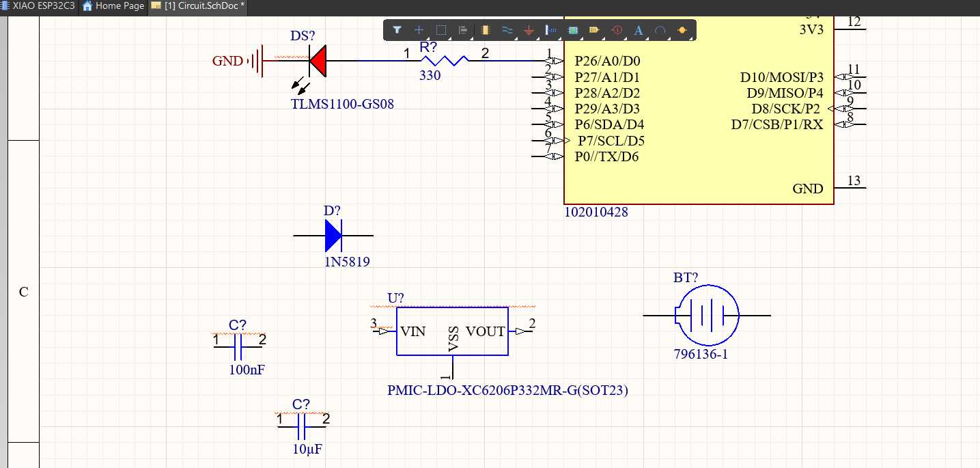Click the No ERC directive icon
The height and width of the screenshot is (468, 980).
(617, 30)
